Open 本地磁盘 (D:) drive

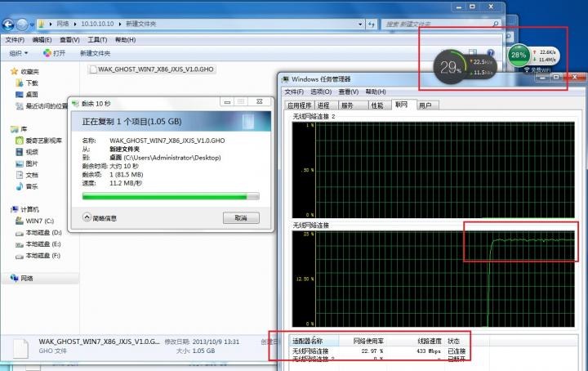click(x=38, y=233)
